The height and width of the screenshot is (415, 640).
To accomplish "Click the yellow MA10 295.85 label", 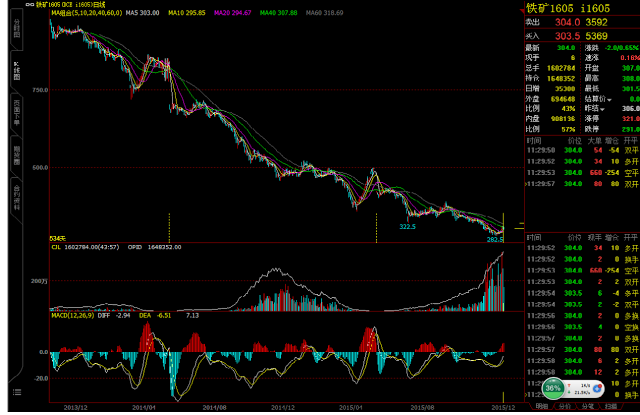I will coord(187,13).
